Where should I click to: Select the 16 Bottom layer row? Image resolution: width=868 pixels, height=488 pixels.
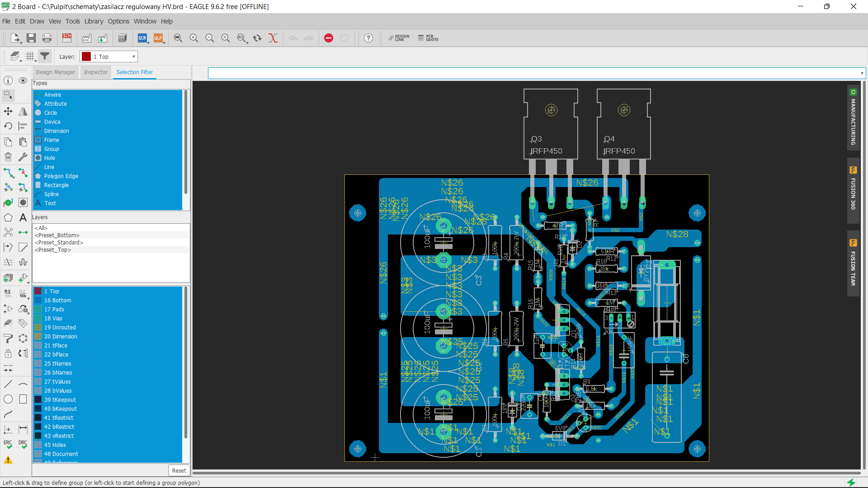click(x=108, y=300)
